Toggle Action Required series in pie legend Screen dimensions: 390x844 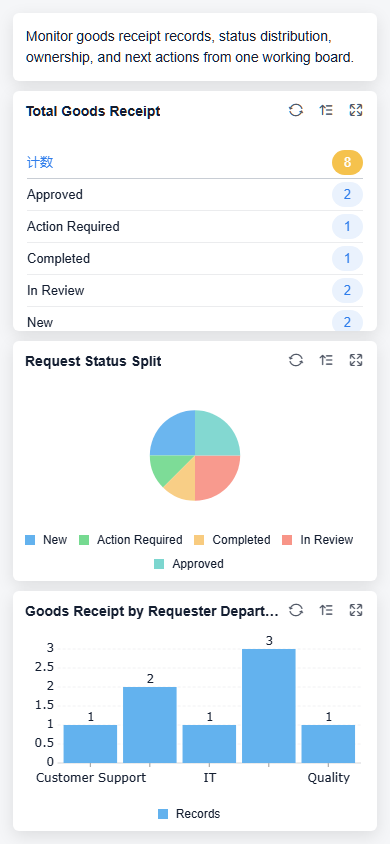(x=131, y=540)
